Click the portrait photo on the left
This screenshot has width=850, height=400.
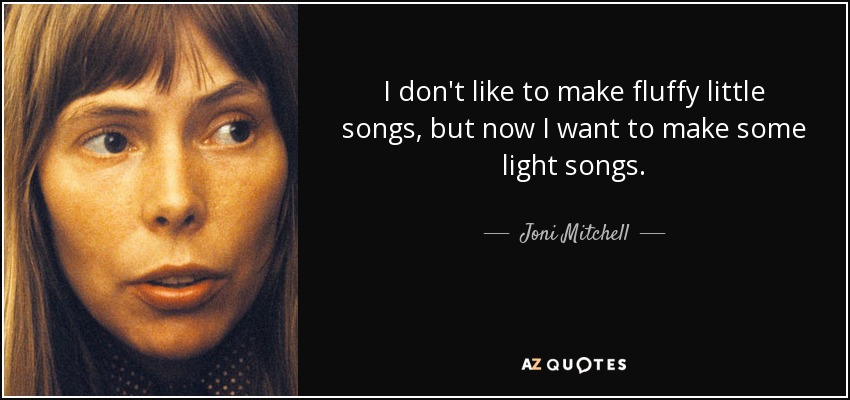(151, 200)
